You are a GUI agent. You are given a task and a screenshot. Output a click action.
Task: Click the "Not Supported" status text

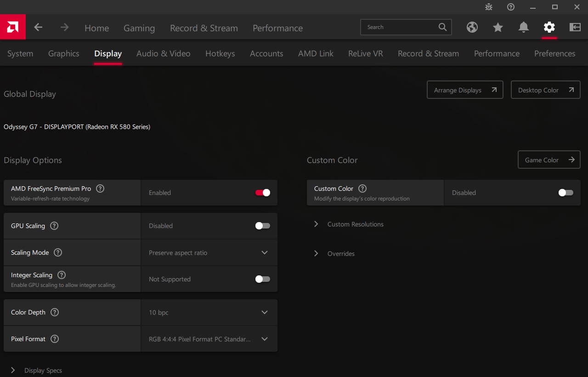coord(170,279)
